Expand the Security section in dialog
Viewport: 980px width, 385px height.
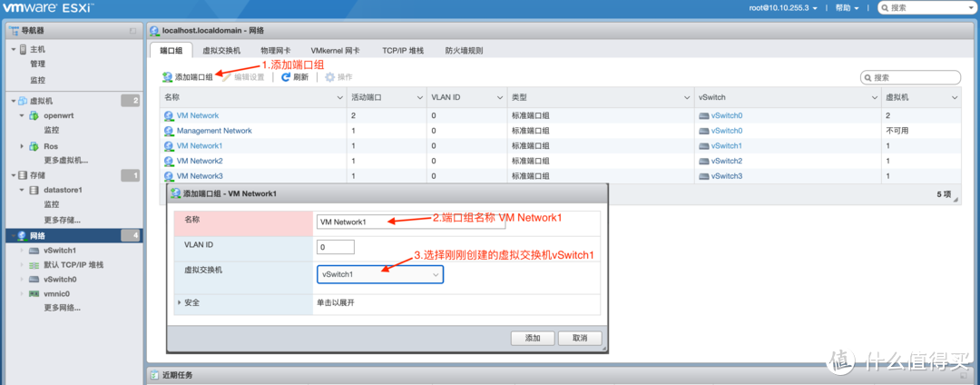point(180,302)
